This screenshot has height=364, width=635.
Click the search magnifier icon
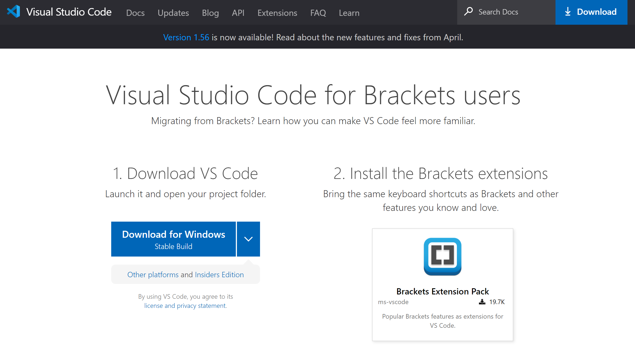click(x=468, y=12)
